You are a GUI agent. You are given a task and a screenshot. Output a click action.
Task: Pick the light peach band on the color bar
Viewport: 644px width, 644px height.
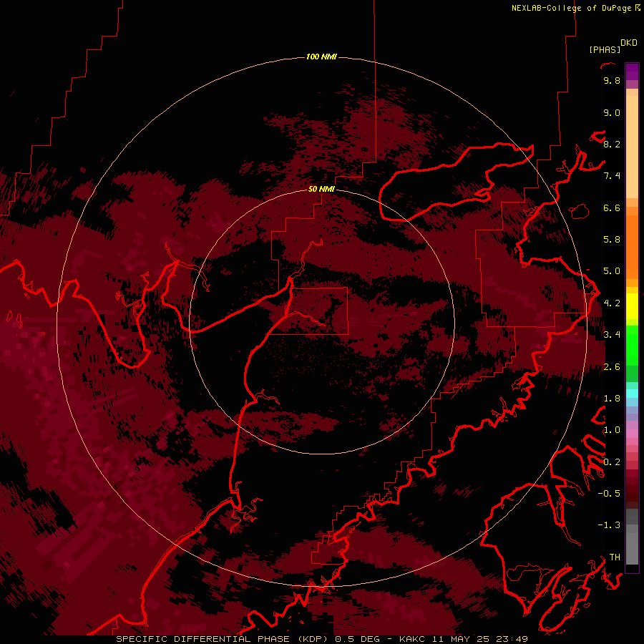coord(632,148)
